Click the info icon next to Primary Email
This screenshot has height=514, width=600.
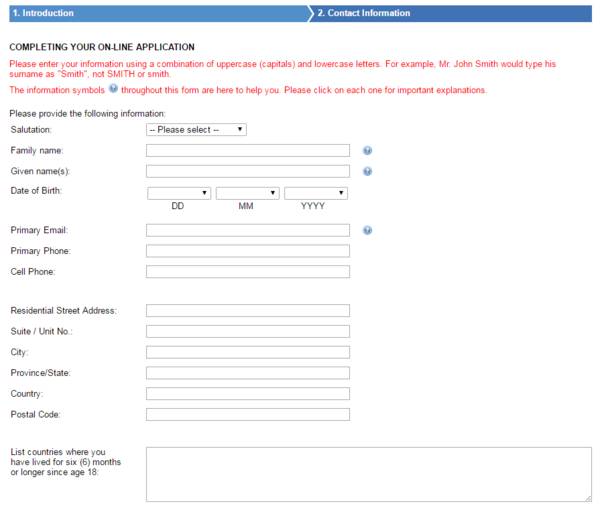(x=368, y=230)
